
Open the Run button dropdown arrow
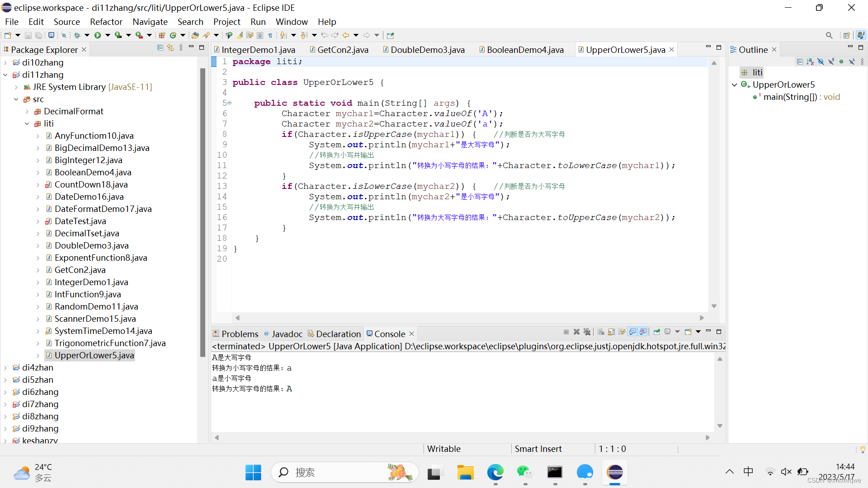click(x=108, y=35)
